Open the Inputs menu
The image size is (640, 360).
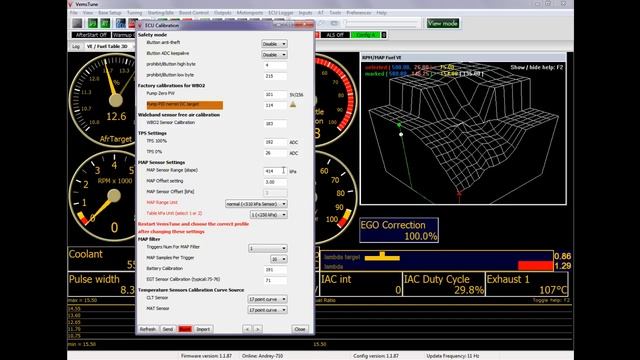tap(305, 13)
